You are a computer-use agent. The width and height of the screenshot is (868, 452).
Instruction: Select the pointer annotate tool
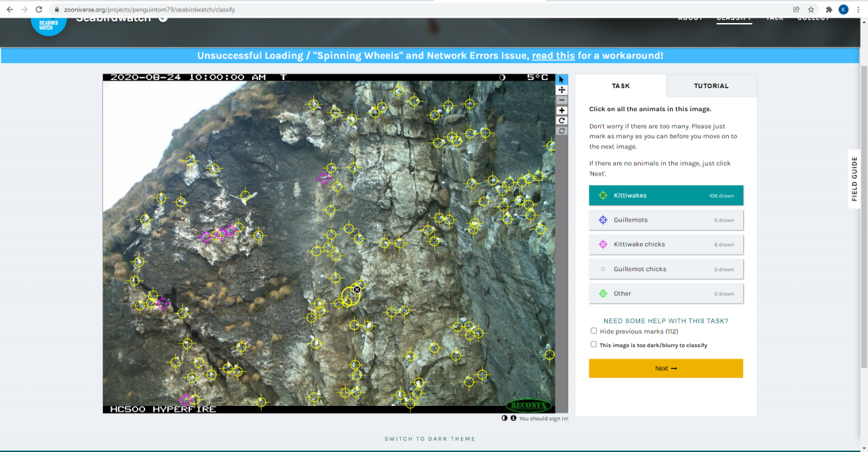pos(561,80)
